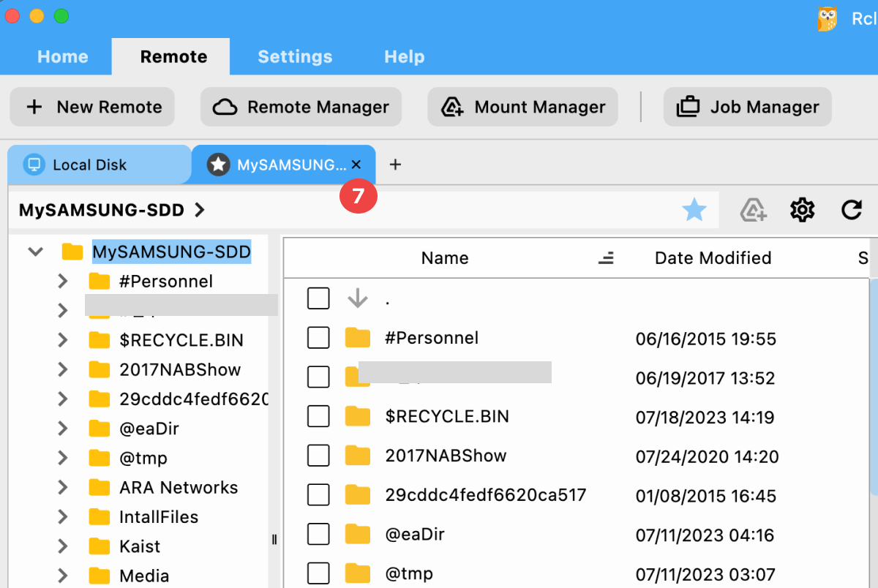Screen dimensions: 878x588
Task: Collapse the MySAMSUNG-SDD root in the sidebar
Action: [34, 251]
